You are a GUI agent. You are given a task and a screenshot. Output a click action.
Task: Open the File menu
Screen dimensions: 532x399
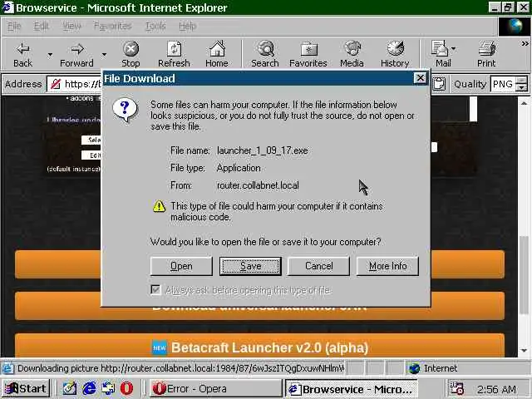pyautogui.click(x=14, y=26)
